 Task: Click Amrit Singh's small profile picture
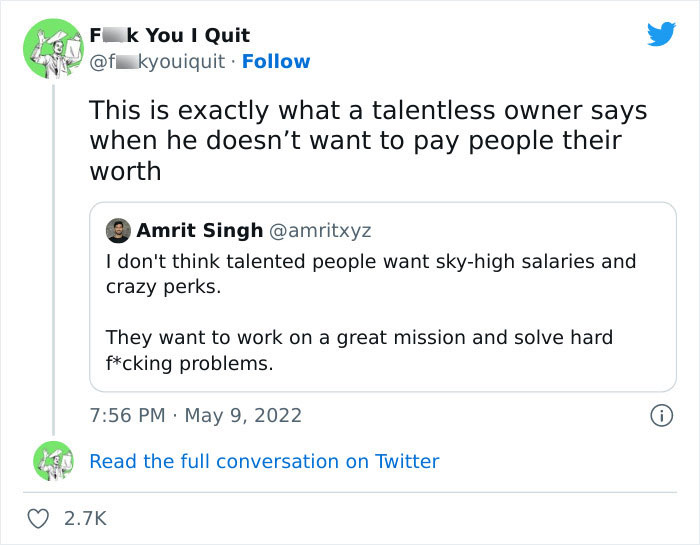point(118,230)
